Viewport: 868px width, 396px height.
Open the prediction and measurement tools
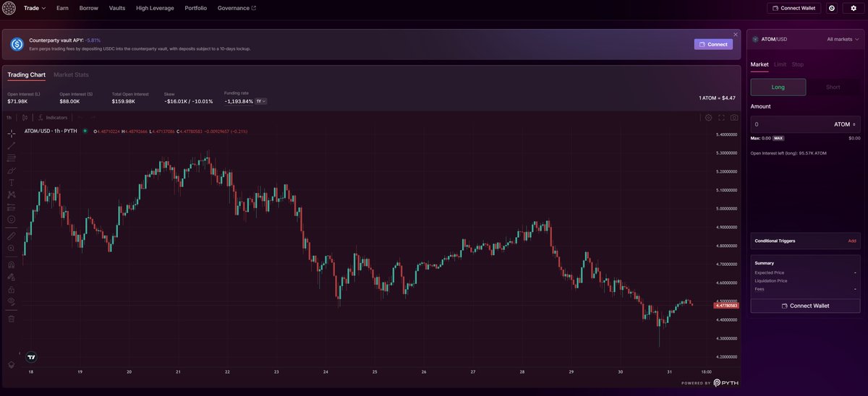(x=12, y=207)
